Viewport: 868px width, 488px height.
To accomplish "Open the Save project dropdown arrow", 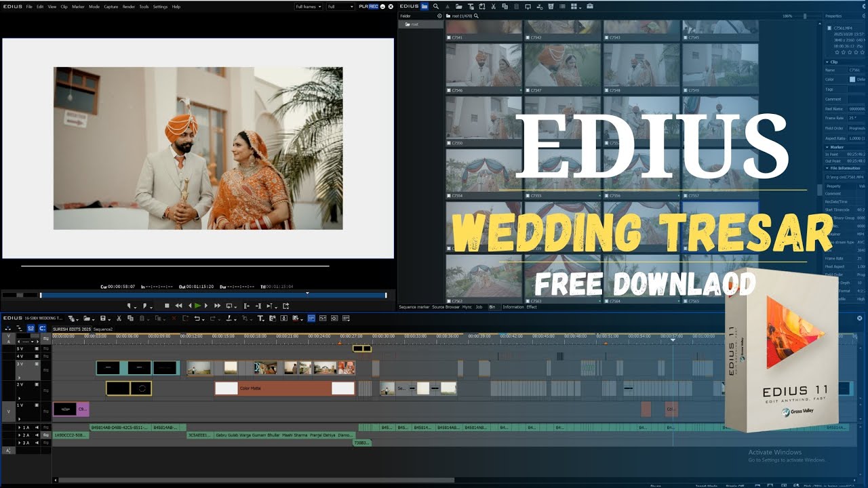I will [109, 319].
